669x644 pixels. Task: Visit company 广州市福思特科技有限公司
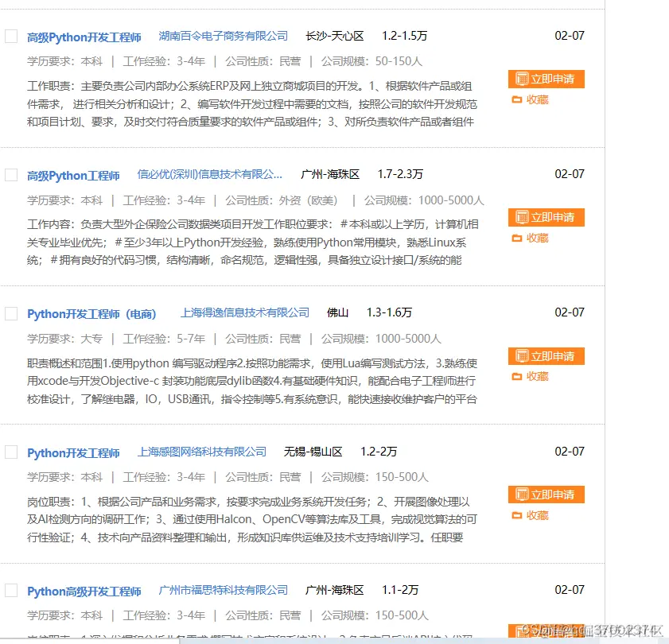click(224, 590)
